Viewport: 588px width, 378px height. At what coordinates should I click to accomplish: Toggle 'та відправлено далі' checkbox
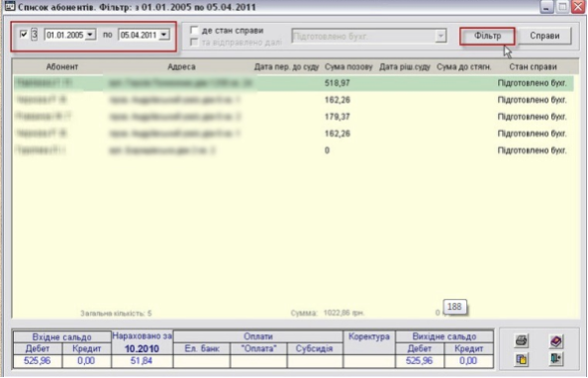194,42
